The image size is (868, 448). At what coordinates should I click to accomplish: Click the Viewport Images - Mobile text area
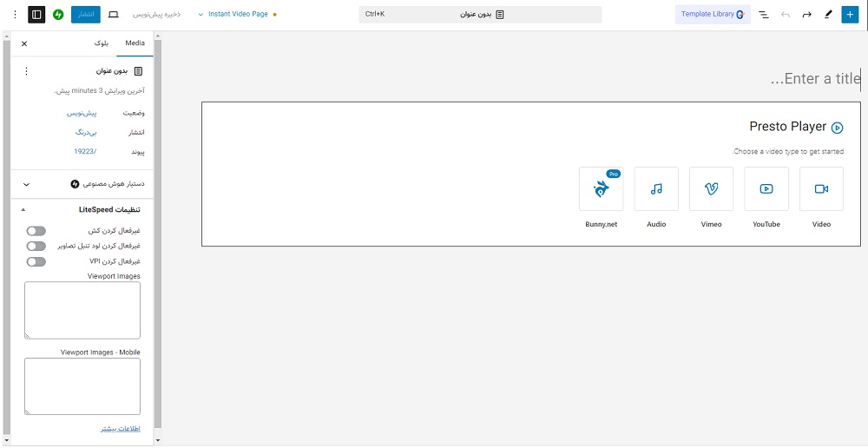point(82,386)
